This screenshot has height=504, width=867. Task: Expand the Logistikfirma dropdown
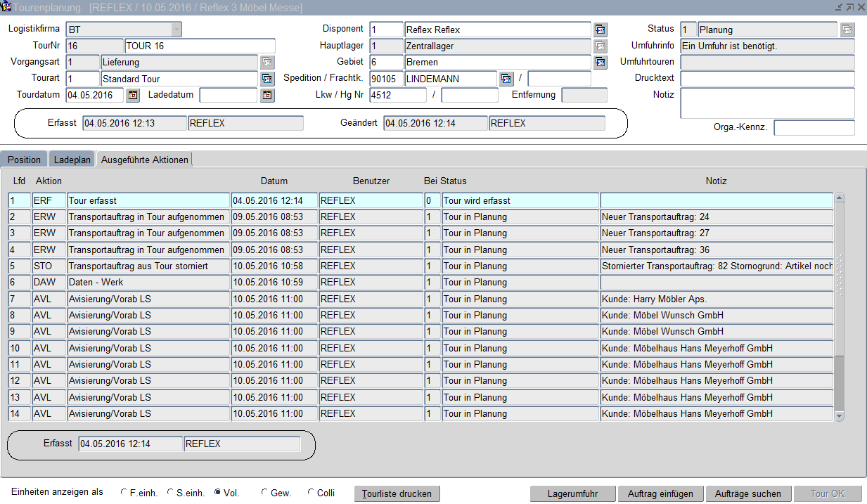pyautogui.click(x=176, y=30)
